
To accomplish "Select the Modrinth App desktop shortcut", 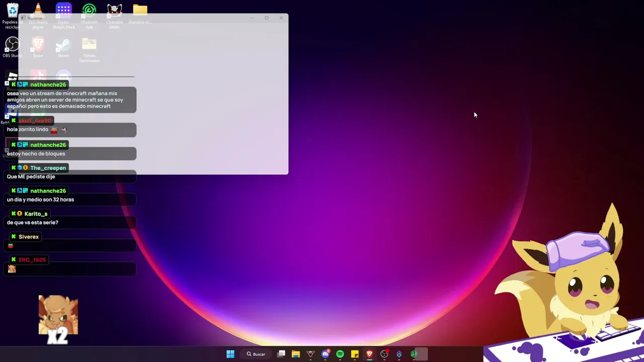I will [89, 15].
